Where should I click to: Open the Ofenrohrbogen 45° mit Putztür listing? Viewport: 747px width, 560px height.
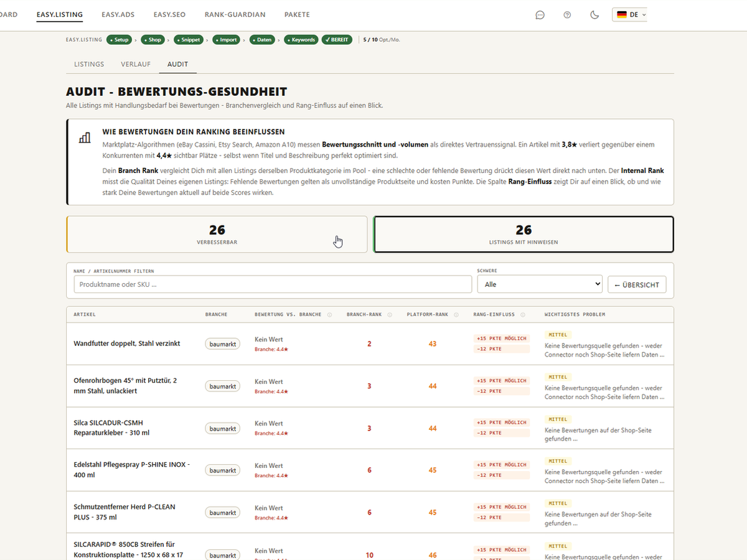click(125, 386)
